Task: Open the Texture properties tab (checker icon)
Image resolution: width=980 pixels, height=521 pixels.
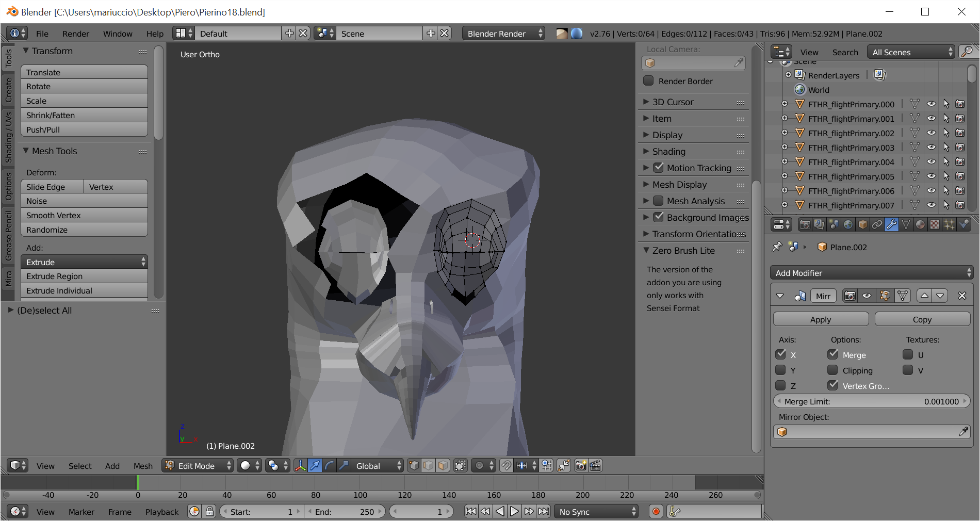Action: (x=935, y=224)
